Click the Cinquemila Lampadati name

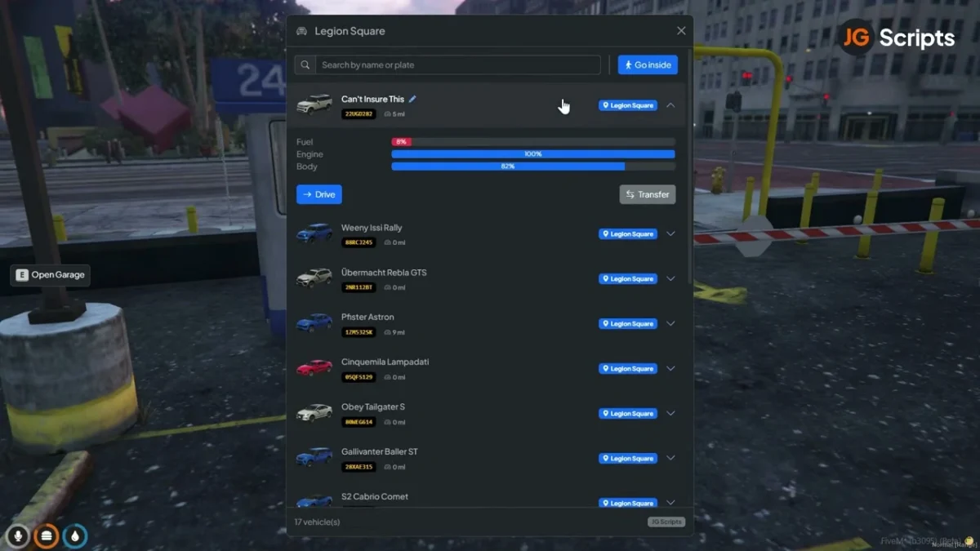click(385, 362)
